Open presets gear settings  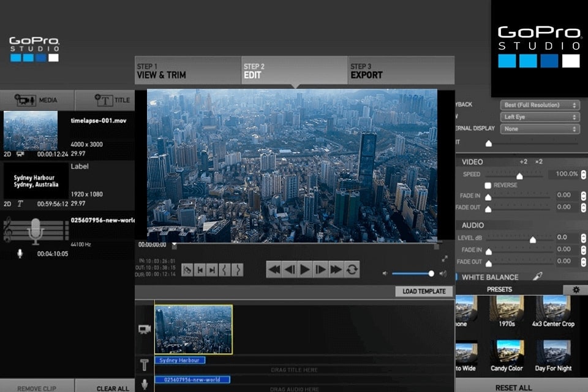point(576,290)
